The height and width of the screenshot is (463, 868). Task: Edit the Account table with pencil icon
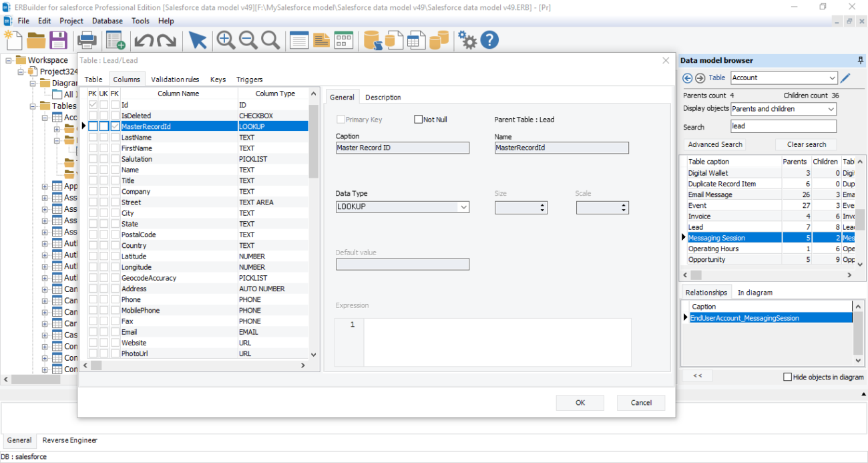coord(845,78)
